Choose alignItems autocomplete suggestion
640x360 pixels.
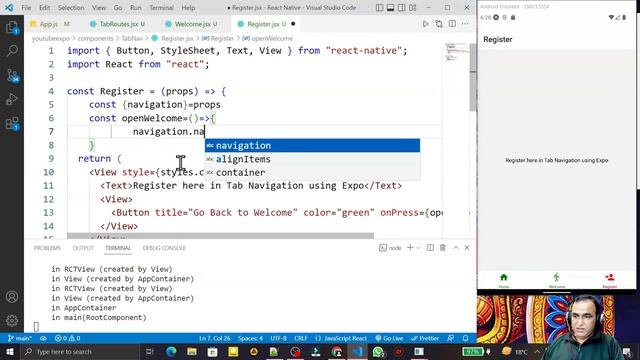pos(312,159)
